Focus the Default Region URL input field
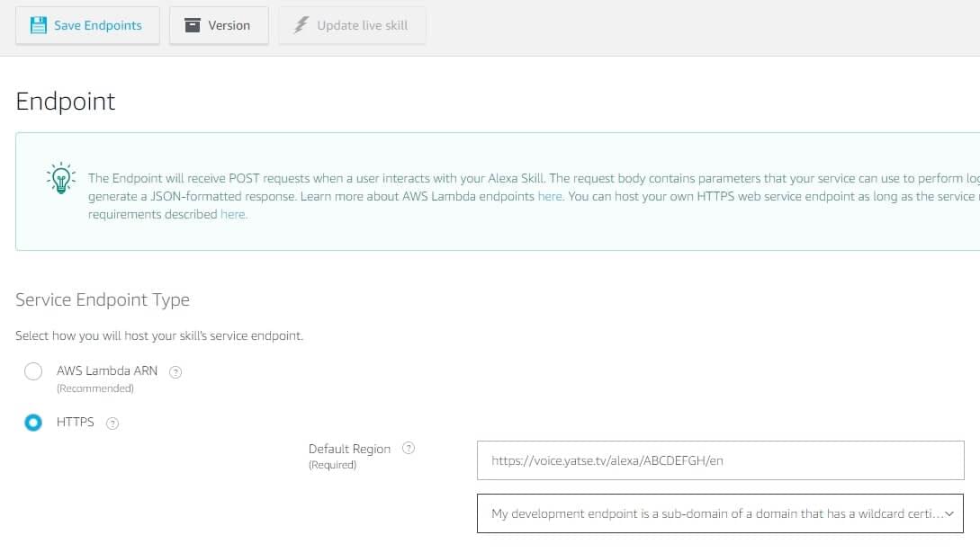The width and height of the screenshot is (980, 553). click(x=720, y=460)
